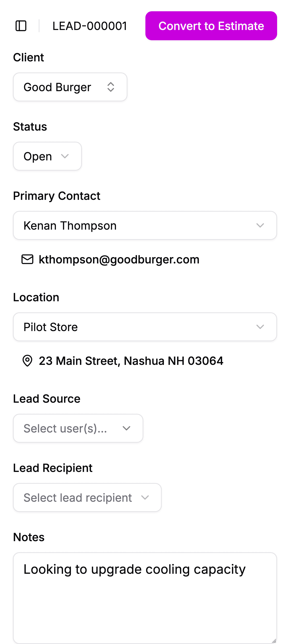The width and height of the screenshot is (290, 644).
Task: Click the LEAD-000001 title text
Action: pyautogui.click(x=90, y=26)
